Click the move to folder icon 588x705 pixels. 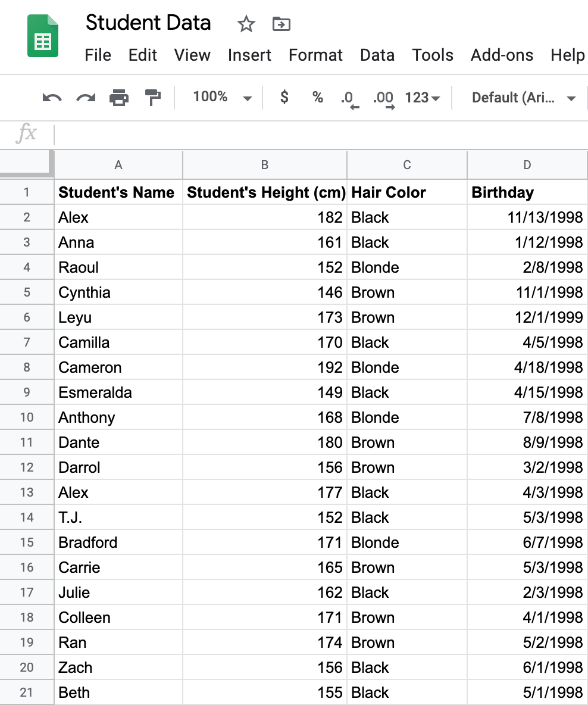(282, 24)
